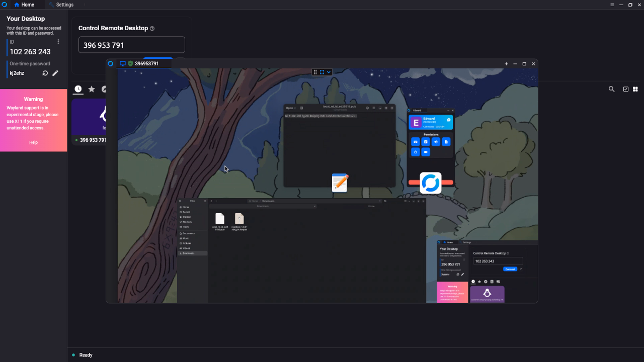Open Pictures in remote Files sidebar

pos(192,243)
